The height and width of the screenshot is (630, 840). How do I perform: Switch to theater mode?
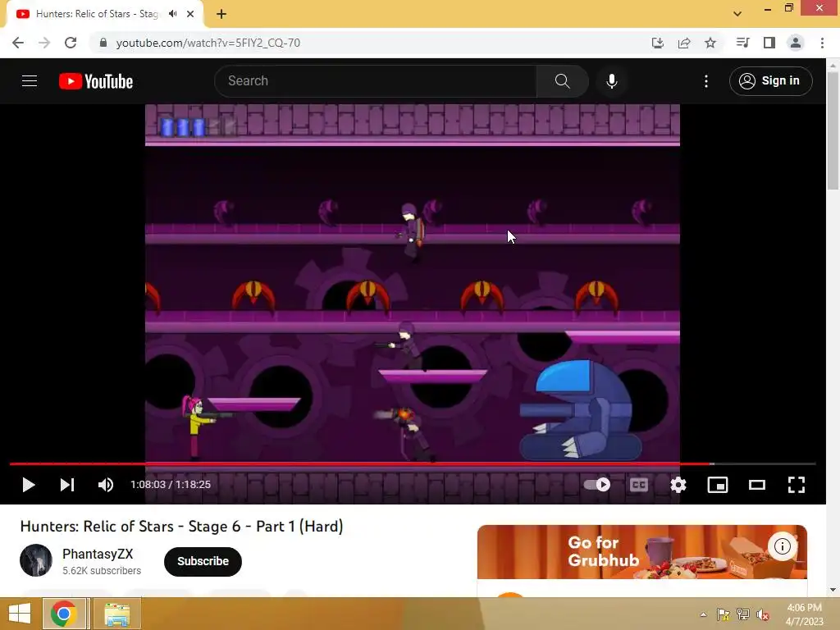[757, 485]
